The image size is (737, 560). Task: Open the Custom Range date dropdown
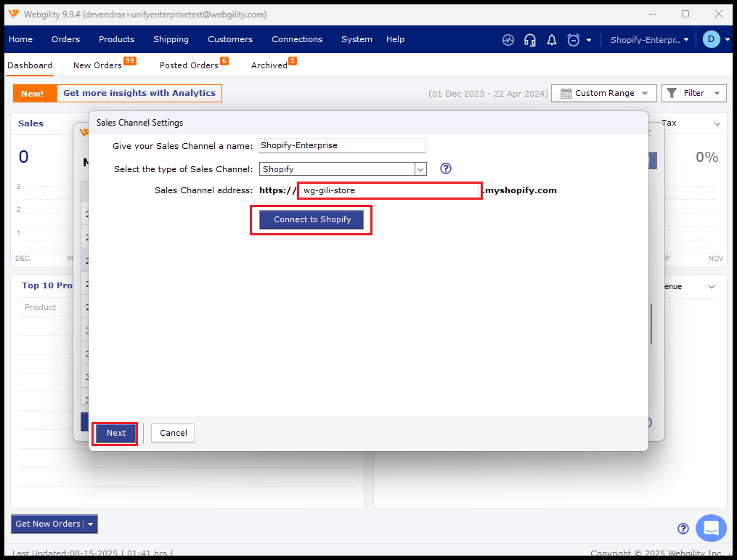603,93
